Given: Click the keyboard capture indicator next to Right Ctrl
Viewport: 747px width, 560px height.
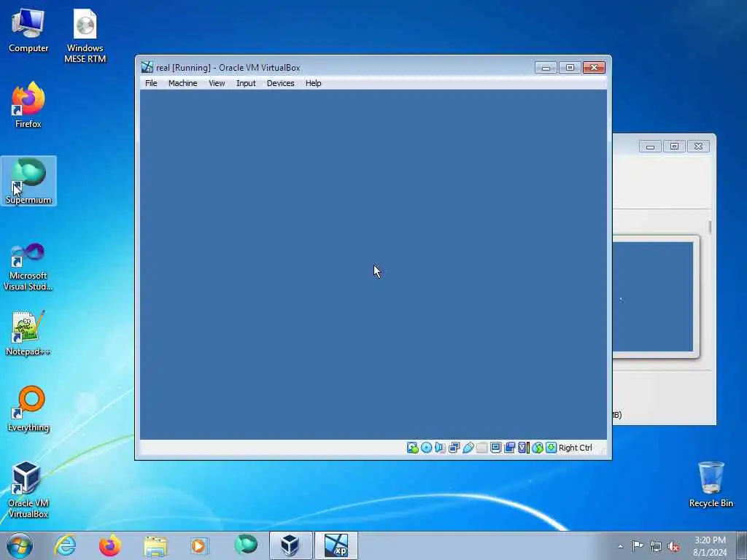Looking at the screenshot, I should tap(551, 448).
